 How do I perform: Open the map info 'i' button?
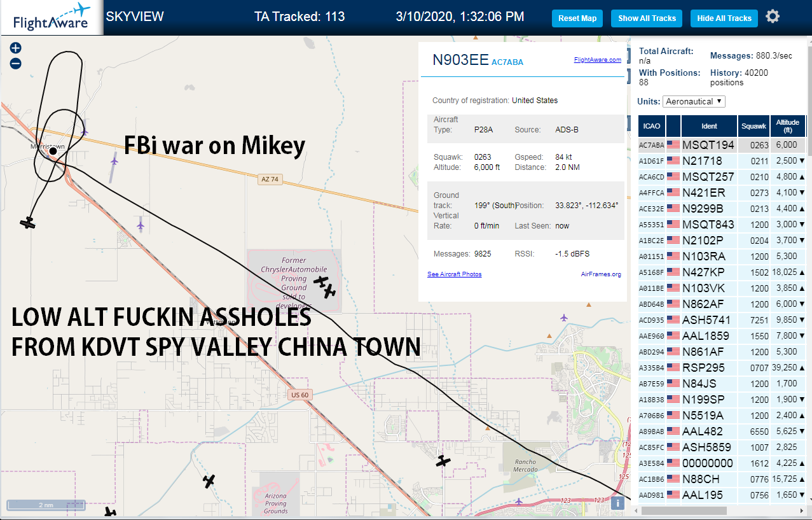click(616, 503)
